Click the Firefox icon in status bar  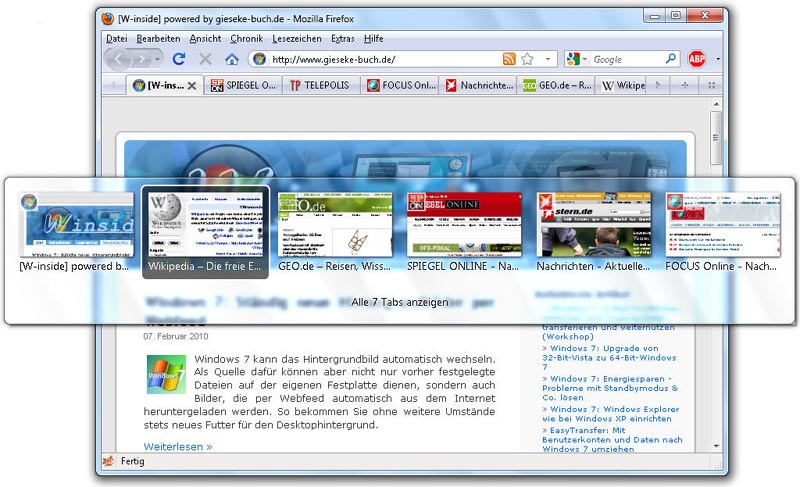(108, 462)
